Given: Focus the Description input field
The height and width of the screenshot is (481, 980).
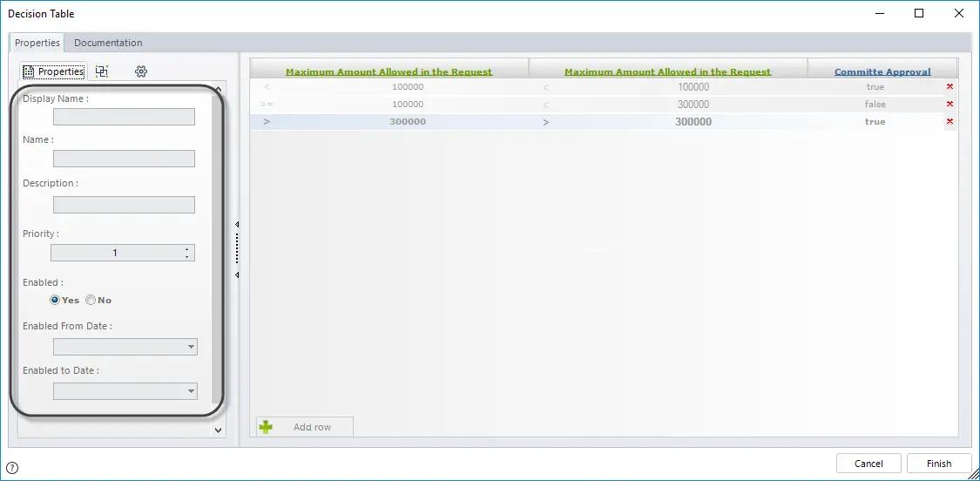Looking at the screenshot, I should pyautogui.click(x=124, y=205).
